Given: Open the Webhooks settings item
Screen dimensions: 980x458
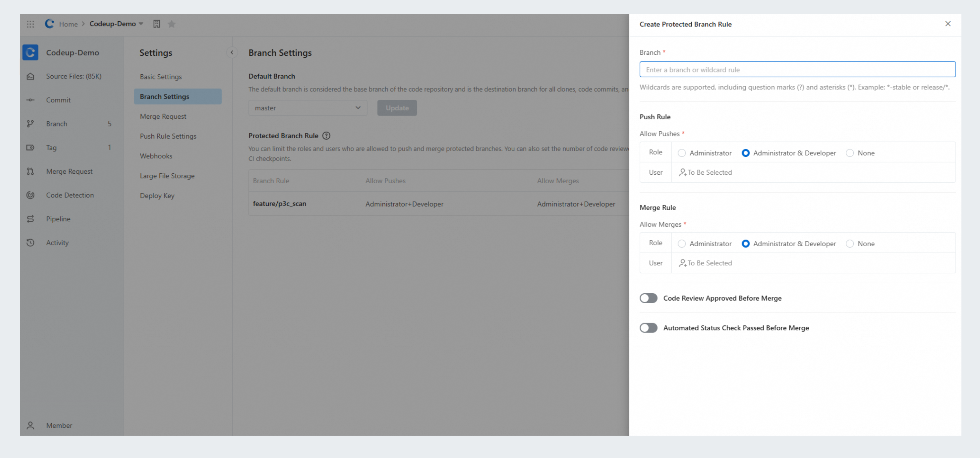Looking at the screenshot, I should pyautogui.click(x=156, y=156).
